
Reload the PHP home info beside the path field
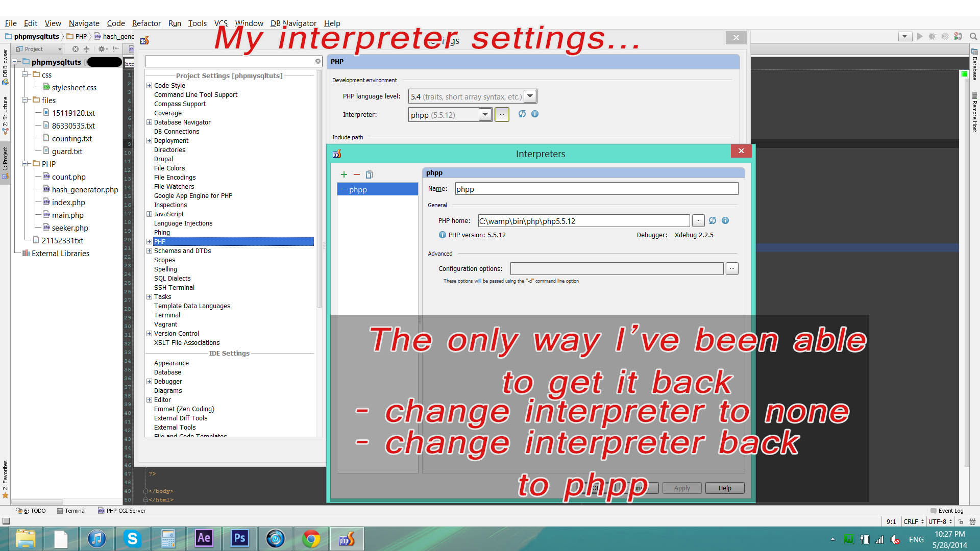click(x=713, y=220)
